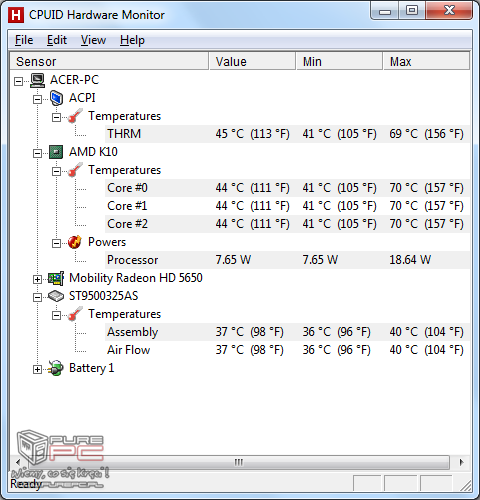
Task: Click the ACPI monitor icon
Action: coord(56,98)
